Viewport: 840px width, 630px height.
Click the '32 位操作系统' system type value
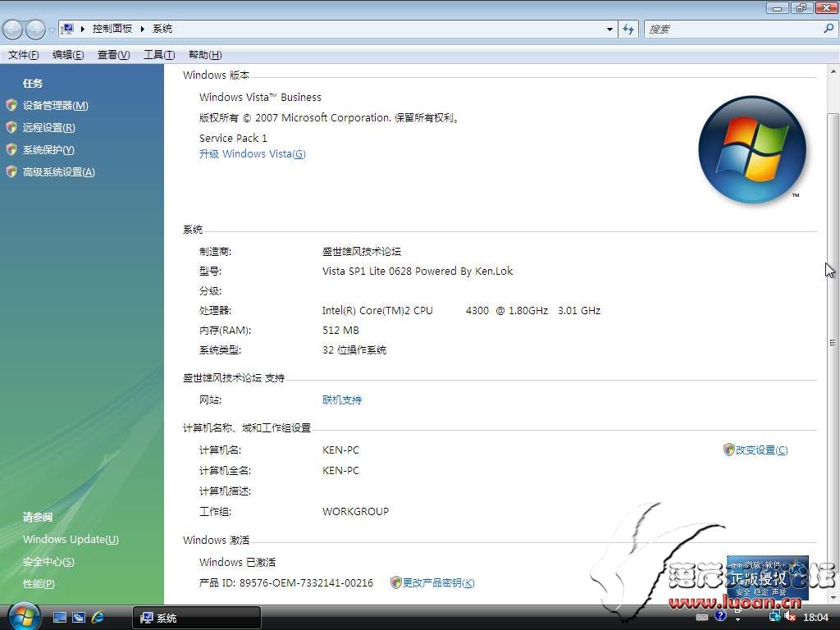point(354,350)
